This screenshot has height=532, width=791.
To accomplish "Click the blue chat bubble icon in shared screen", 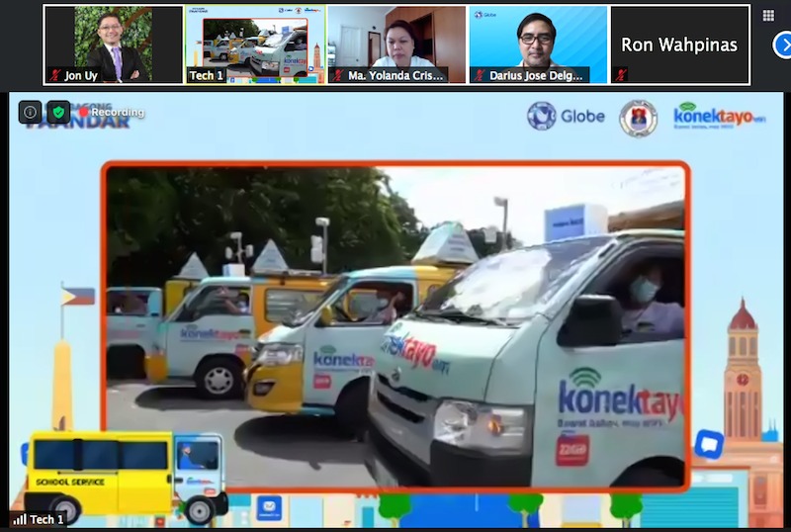I will pyautogui.click(x=709, y=444).
